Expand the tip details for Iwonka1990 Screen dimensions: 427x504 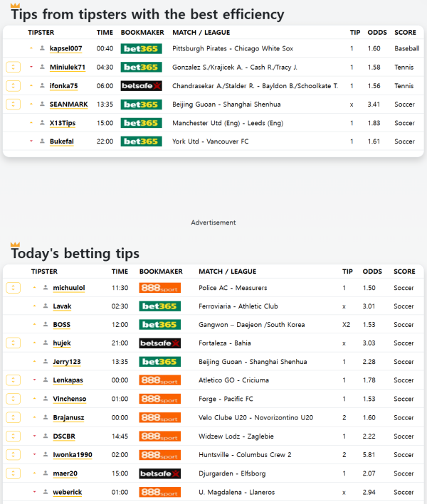point(13,455)
